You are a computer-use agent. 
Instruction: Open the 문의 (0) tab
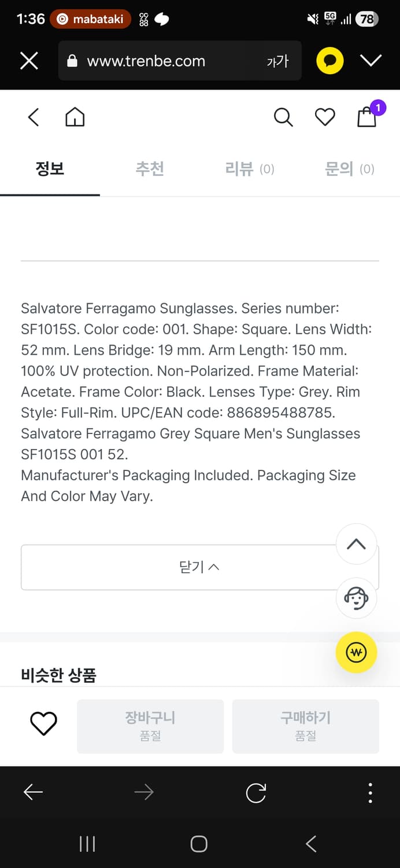[350, 169]
